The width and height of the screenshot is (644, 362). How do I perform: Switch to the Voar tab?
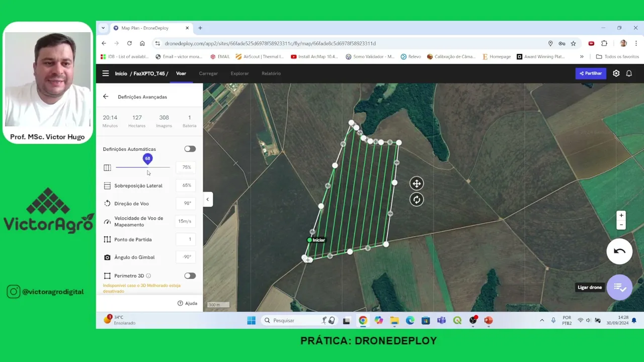(x=181, y=73)
